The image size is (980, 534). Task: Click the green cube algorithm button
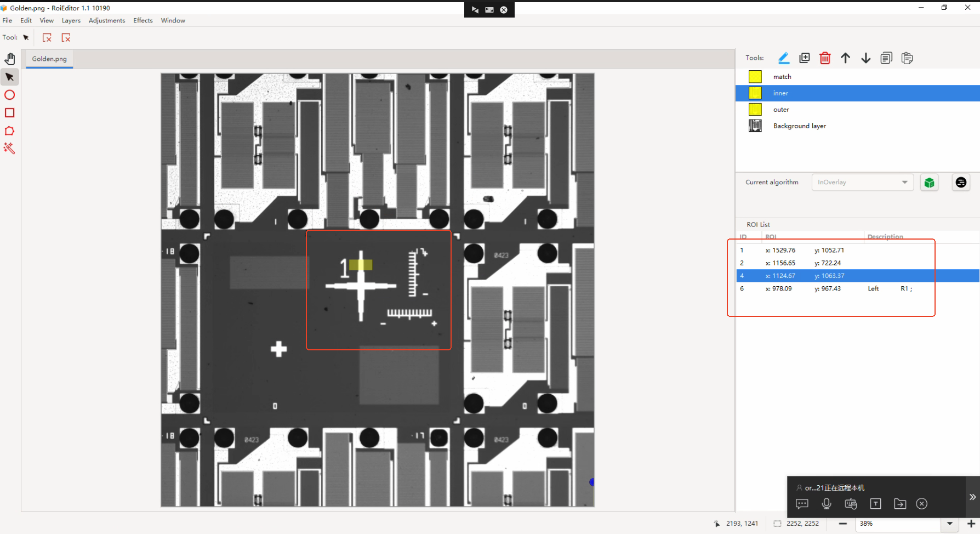pos(930,183)
